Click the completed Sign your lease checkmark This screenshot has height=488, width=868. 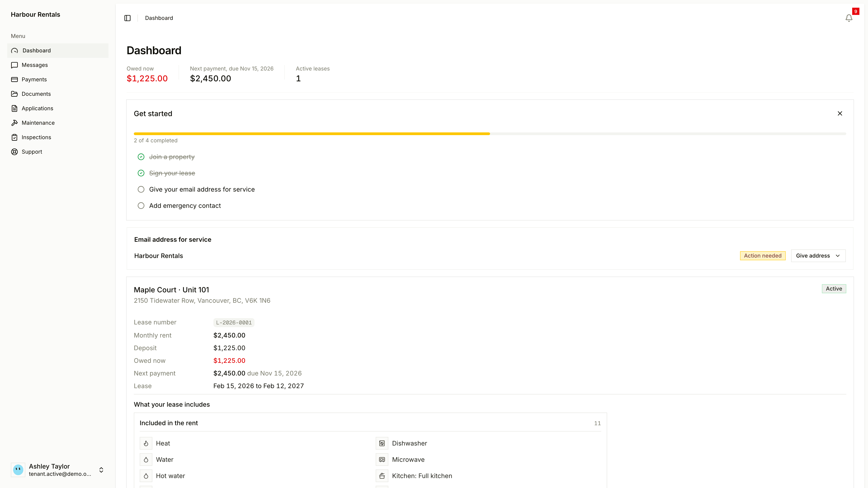141,173
